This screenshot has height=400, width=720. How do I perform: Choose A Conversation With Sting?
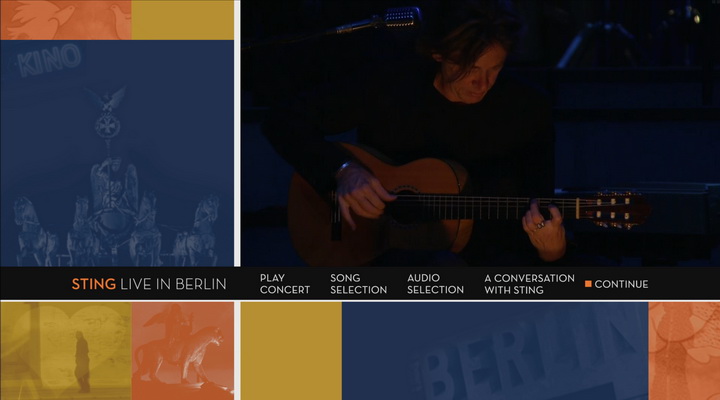529,284
